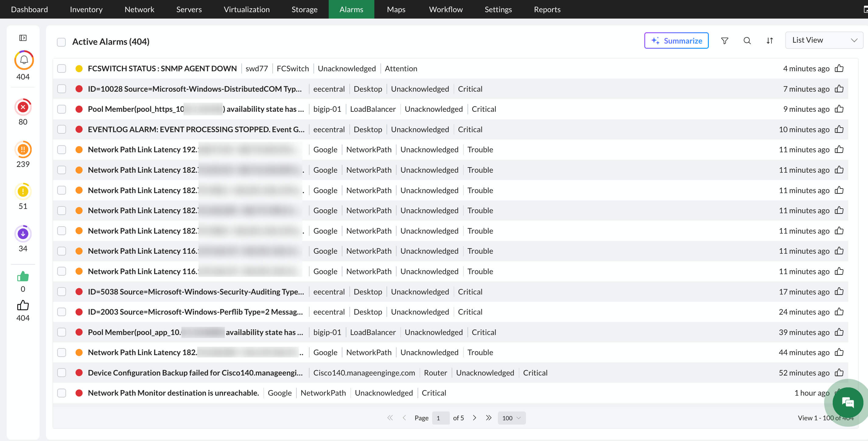
Task: Open the Settings tab
Action: pos(498,9)
